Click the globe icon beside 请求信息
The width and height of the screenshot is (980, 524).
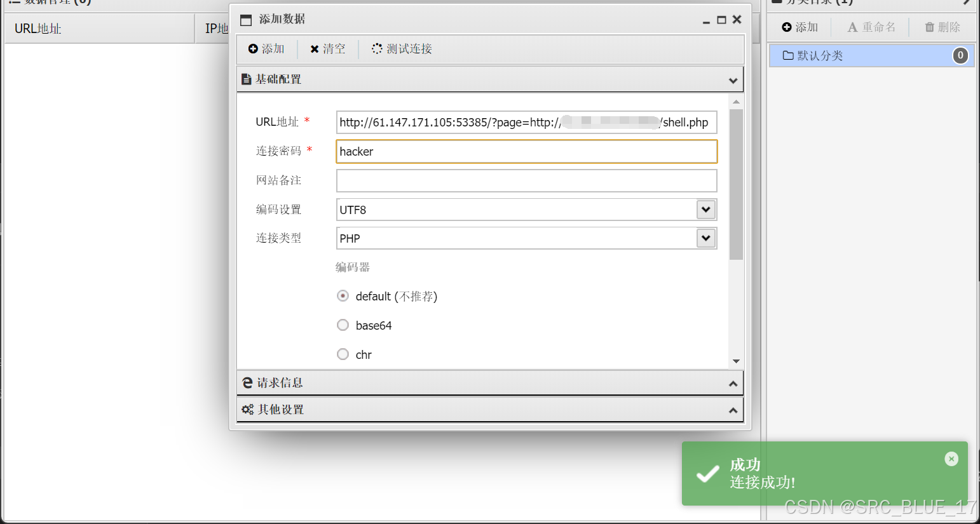[248, 382]
